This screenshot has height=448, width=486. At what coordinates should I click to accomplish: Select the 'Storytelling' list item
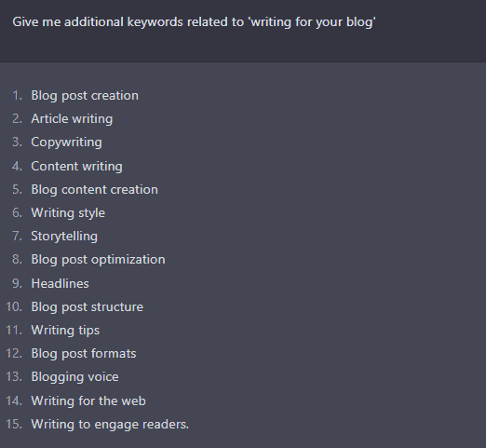point(64,237)
